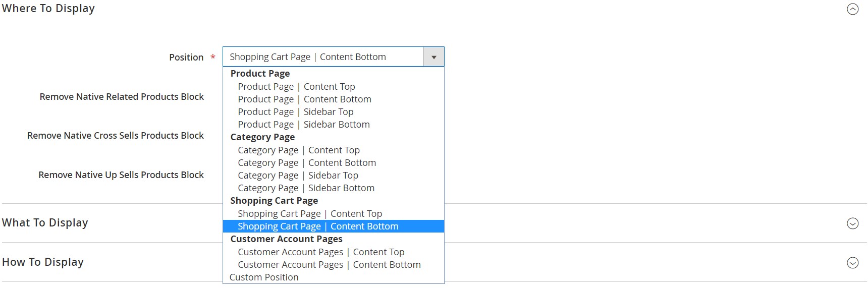Choose Product Page | Sidebar Top
The width and height of the screenshot is (868, 288).
pyautogui.click(x=334, y=112)
